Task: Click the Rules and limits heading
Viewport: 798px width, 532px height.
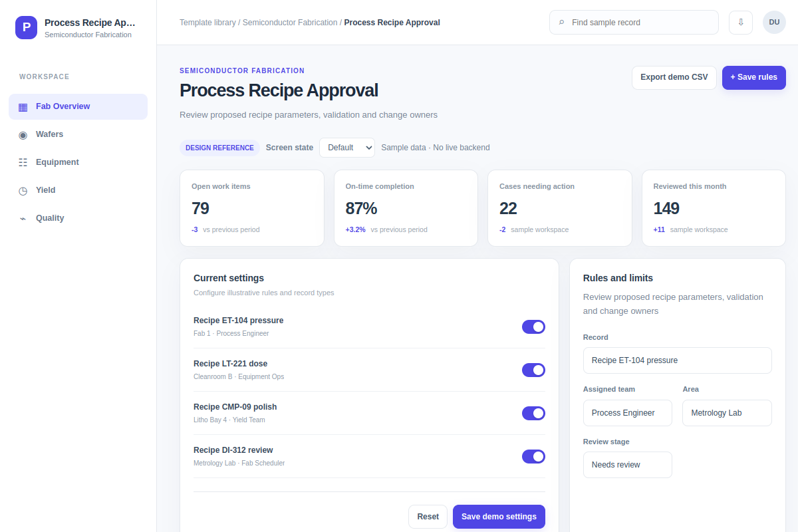Action: pyautogui.click(x=618, y=278)
